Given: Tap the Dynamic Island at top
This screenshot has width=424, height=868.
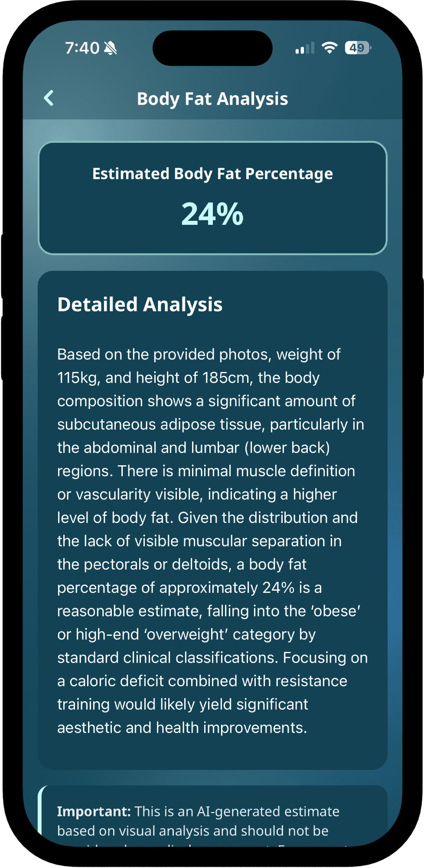Looking at the screenshot, I should 212,48.
